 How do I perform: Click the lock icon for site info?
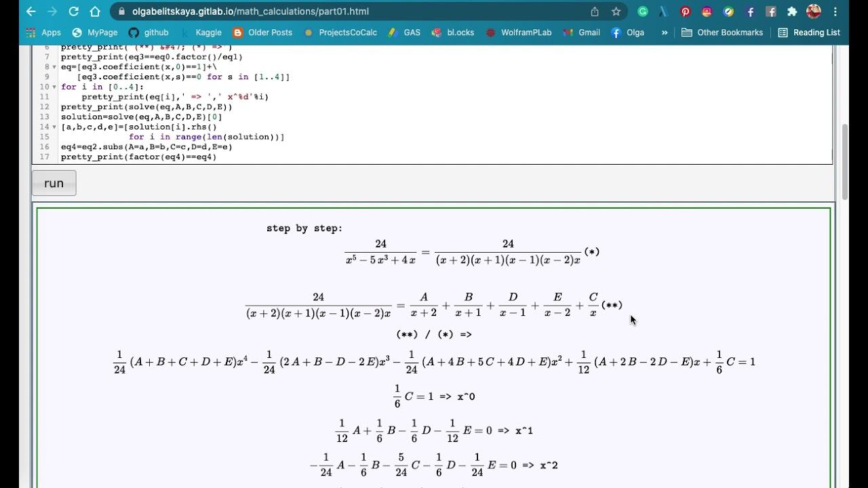pos(121,12)
